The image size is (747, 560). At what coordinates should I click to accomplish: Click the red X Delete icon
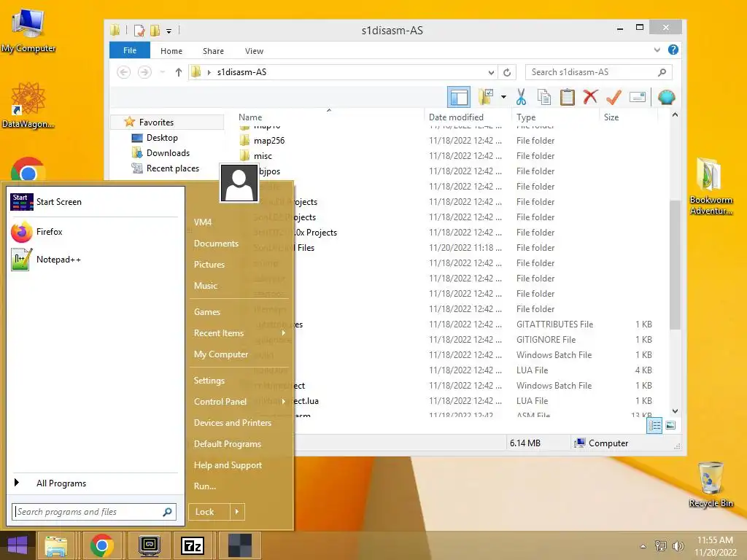(x=590, y=97)
